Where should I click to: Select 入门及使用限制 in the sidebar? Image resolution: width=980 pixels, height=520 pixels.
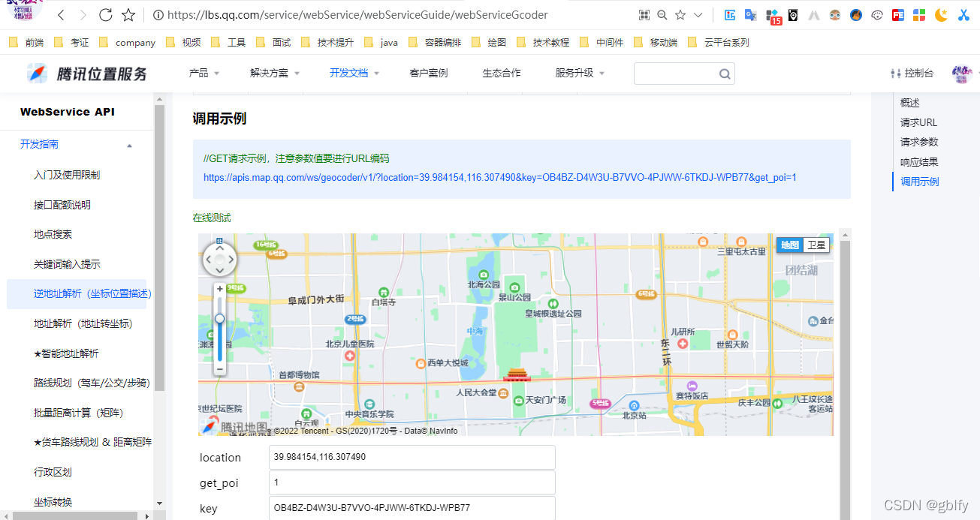click(x=67, y=175)
